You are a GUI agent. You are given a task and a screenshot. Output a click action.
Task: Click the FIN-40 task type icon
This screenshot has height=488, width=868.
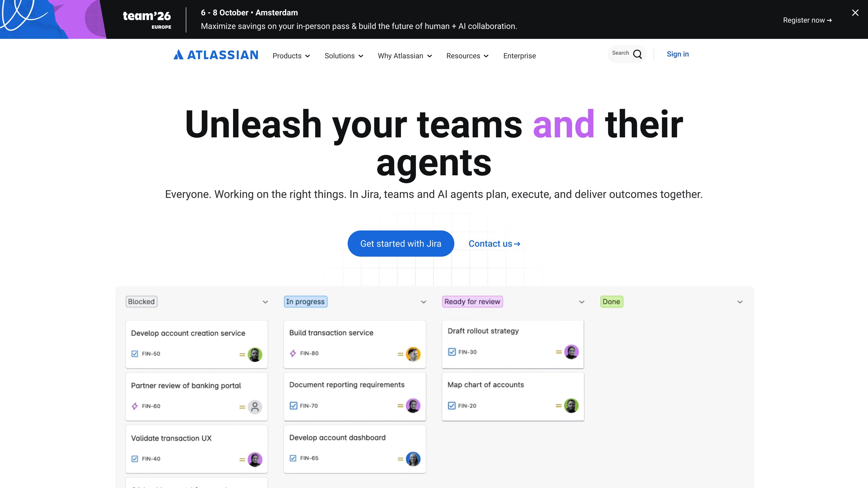(135, 459)
